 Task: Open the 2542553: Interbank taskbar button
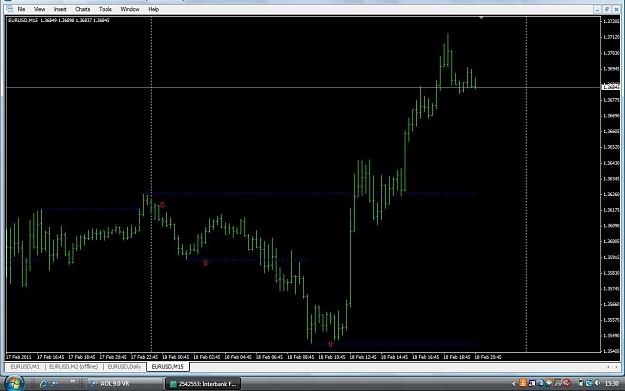pyautogui.click(x=203, y=384)
